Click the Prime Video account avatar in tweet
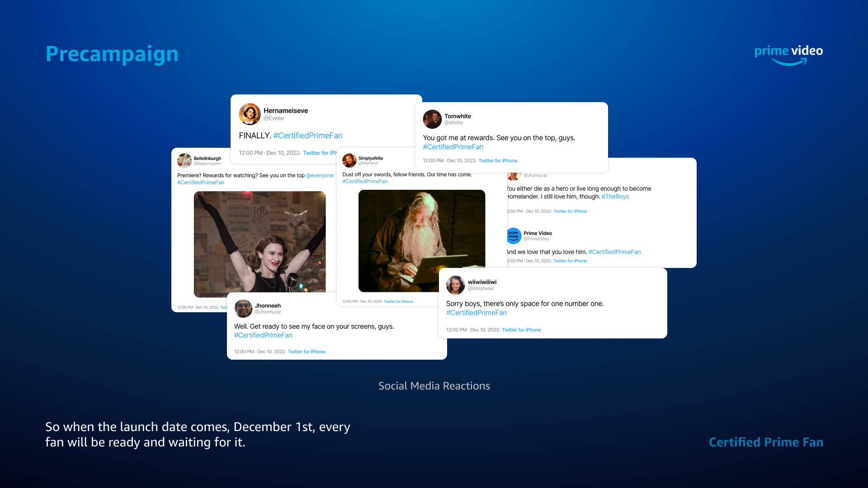 click(x=514, y=236)
